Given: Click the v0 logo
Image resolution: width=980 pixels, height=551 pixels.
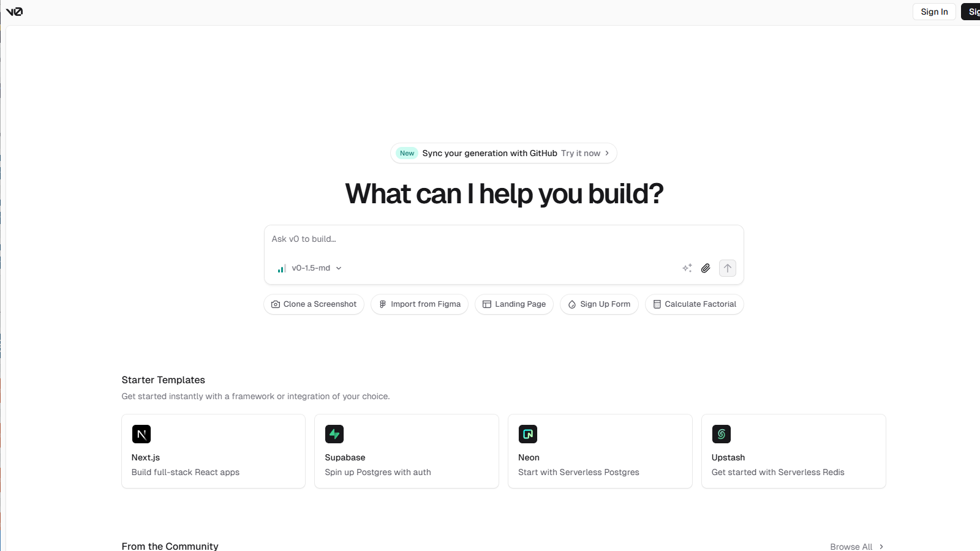Looking at the screenshot, I should [14, 11].
